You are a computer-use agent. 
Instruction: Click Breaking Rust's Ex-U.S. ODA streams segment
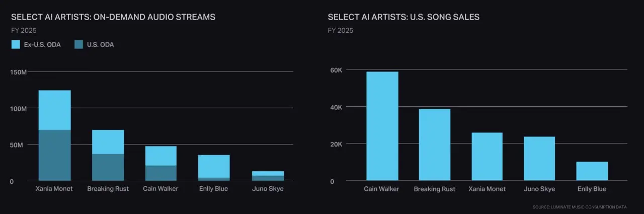click(108, 142)
